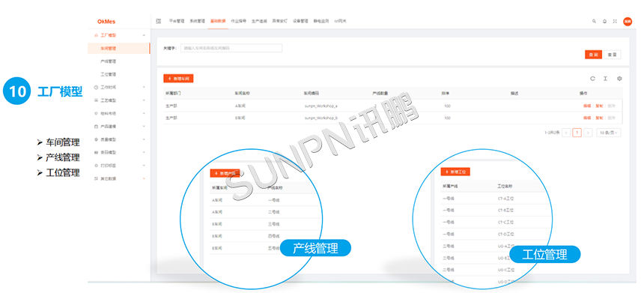The height and width of the screenshot is (293, 644).
Task: Open the orange user avatar menu
Action: pos(628,22)
